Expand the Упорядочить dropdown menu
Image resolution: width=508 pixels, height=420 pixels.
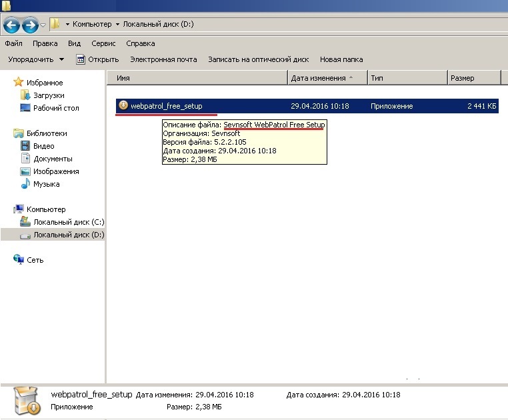point(36,59)
